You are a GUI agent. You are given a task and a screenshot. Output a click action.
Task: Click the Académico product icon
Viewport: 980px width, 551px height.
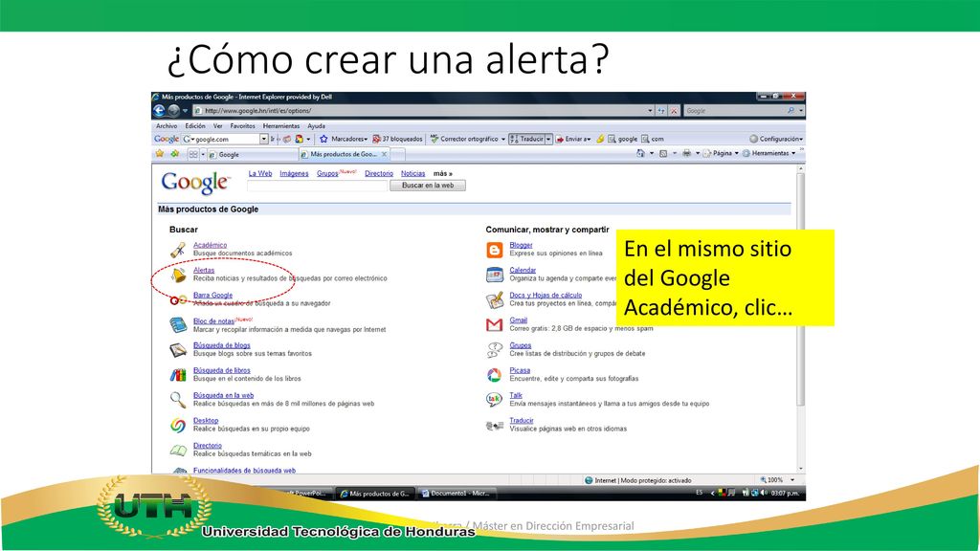click(178, 250)
